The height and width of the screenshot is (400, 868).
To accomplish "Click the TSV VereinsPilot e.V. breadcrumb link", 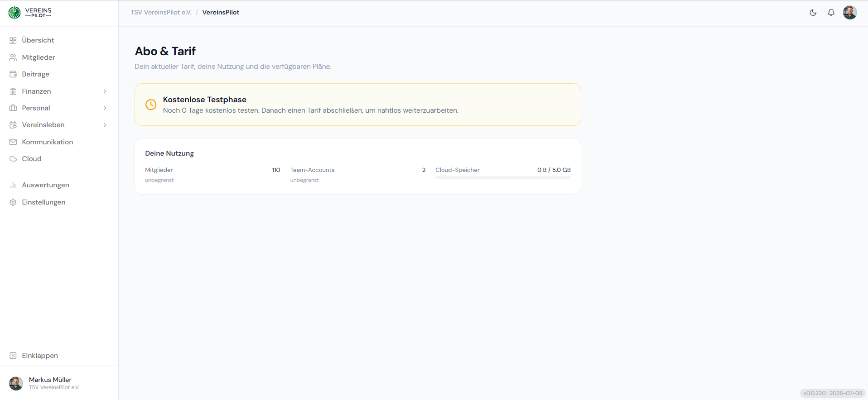I will [x=161, y=12].
